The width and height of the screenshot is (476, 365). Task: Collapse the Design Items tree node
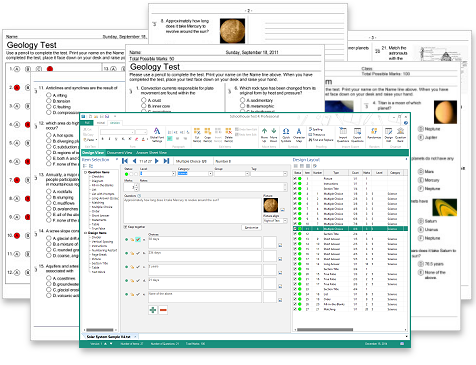(86, 233)
